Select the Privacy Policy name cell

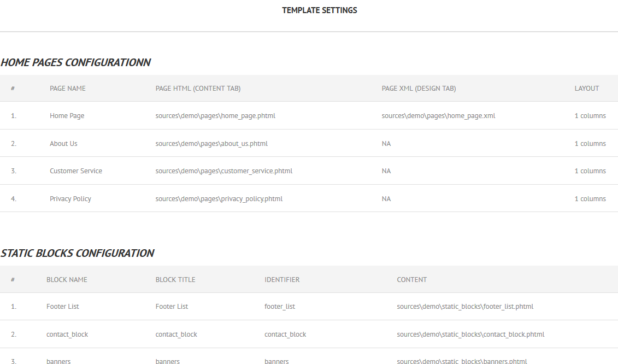pos(70,199)
